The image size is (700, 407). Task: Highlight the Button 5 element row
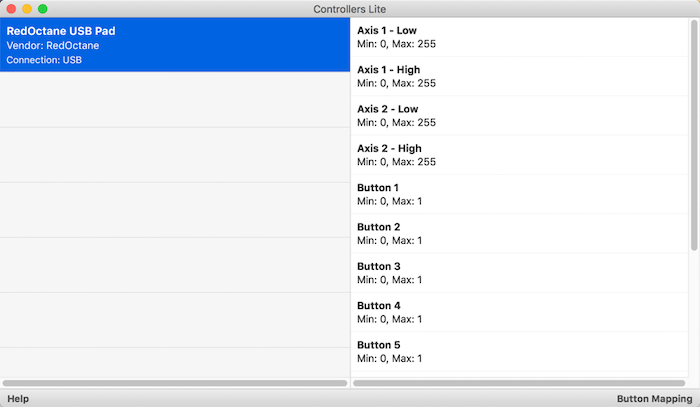pyautogui.click(x=519, y=351)
